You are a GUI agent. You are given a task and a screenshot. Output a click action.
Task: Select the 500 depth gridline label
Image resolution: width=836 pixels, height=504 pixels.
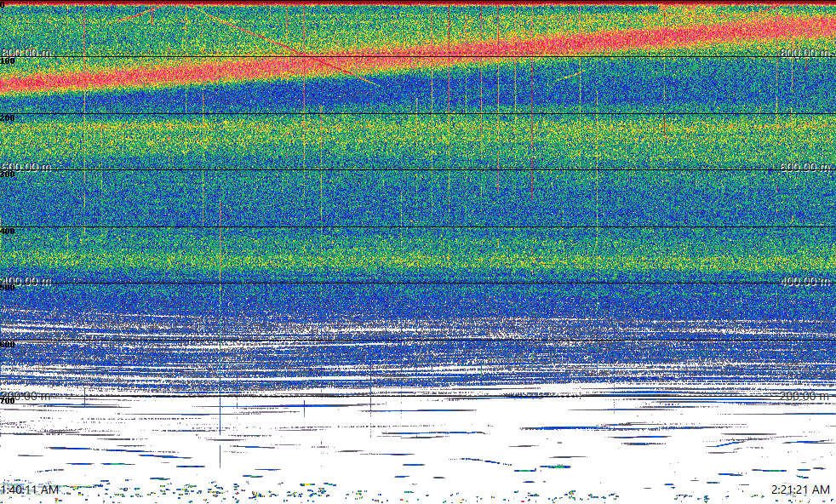8,288
